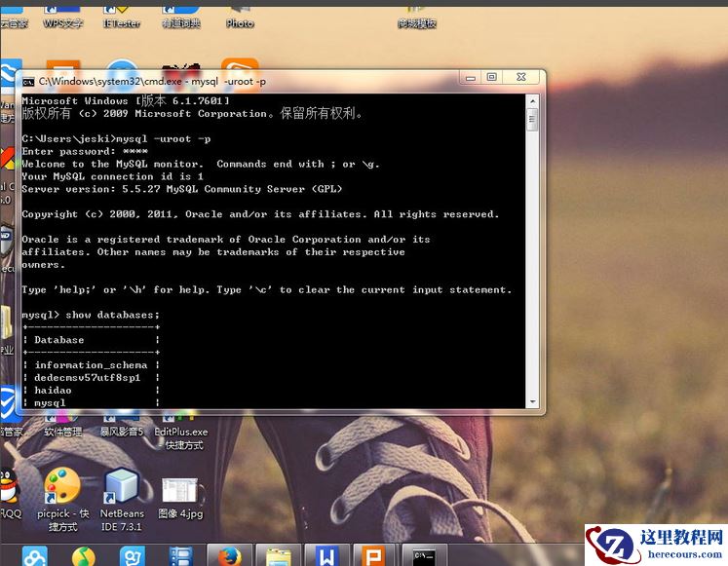728x566 pixels.
Task: Open the green-yellow music app in taskbar
Action: 84,556
